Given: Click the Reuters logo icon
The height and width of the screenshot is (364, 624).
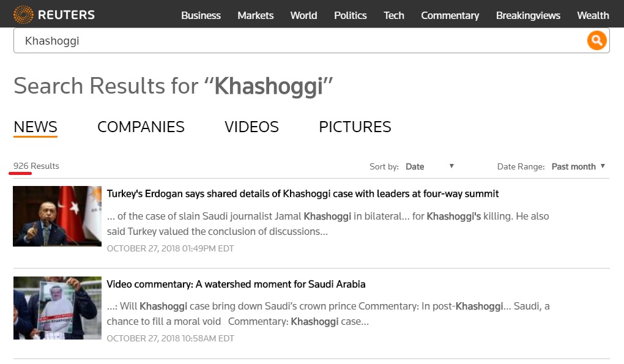Looking at the screenshot, I should point(23,15).
